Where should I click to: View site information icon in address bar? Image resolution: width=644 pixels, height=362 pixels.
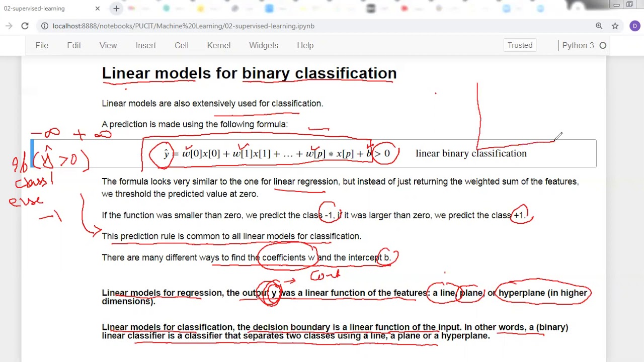(x=45, y=26)
